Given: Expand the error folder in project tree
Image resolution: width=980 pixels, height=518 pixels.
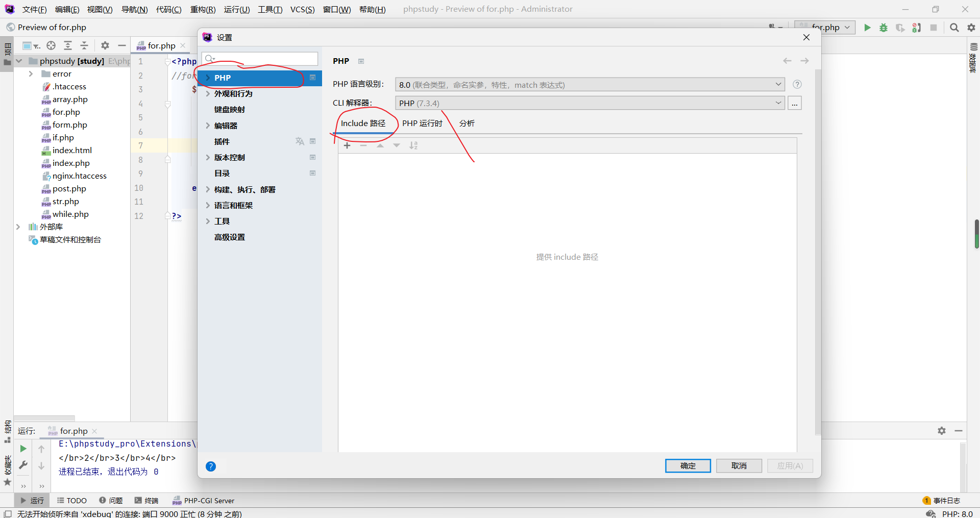Looking at the screenshot, I should (31, 73).
